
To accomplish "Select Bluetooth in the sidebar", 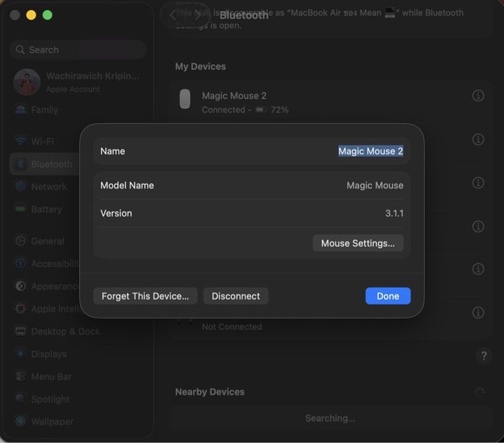I will point(44,164).
